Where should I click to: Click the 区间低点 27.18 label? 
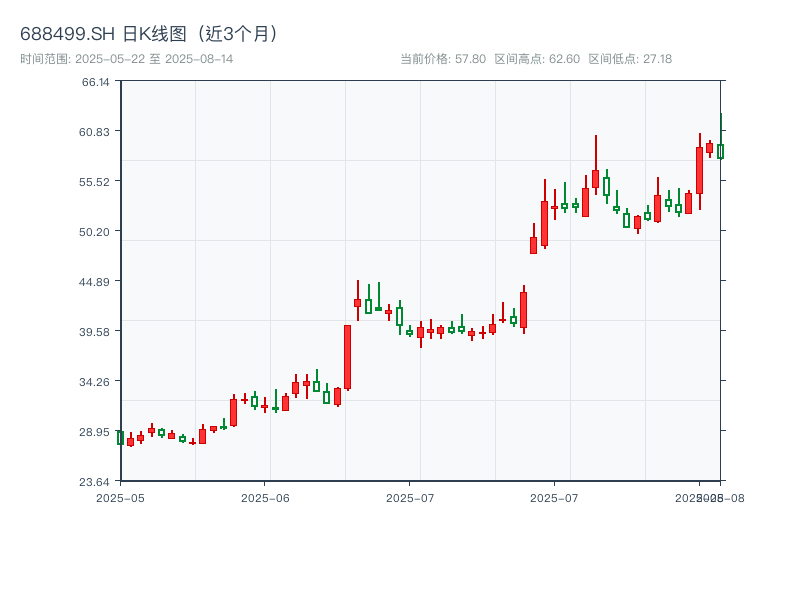pyautogui.click(x=630, y=59)
